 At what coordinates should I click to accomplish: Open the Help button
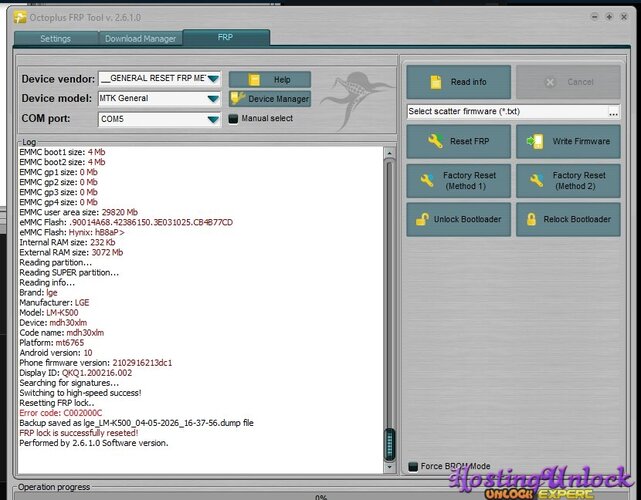point(270,79)
